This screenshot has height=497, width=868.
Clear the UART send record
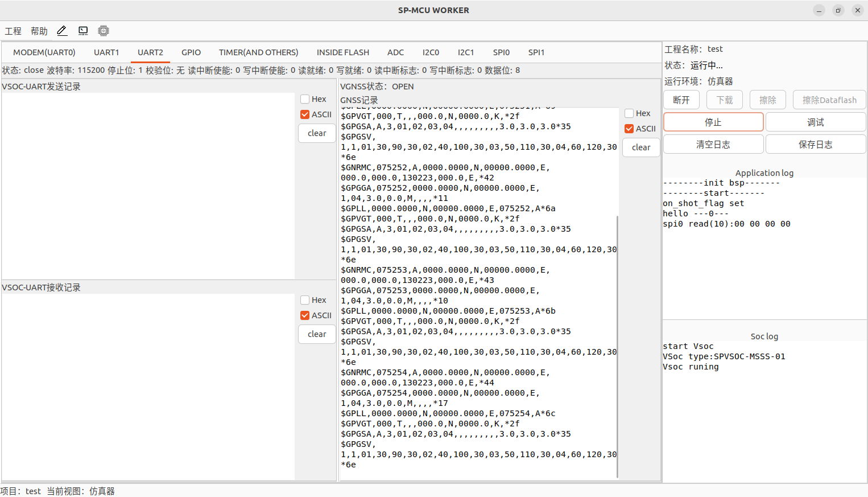pyautogui.click(x=317, y=133)
